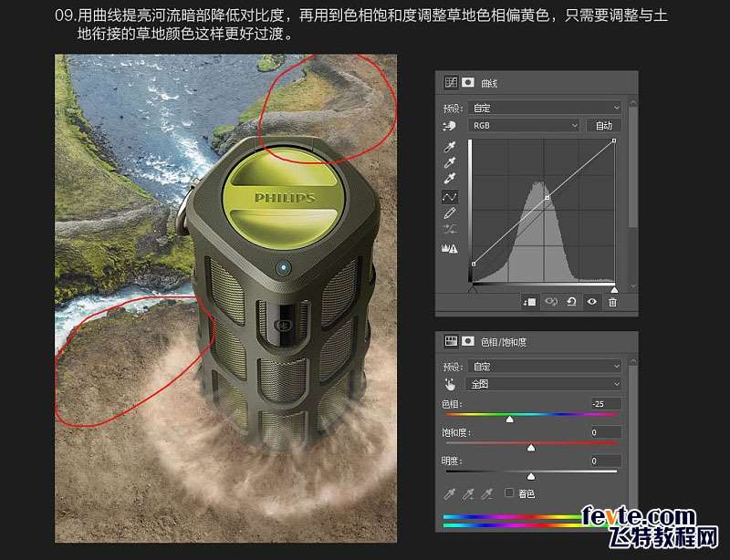Screen dimensions: 730x560
Task: Click the Hue/Saturation adjustment icon in header
Action: coord(451,342)
